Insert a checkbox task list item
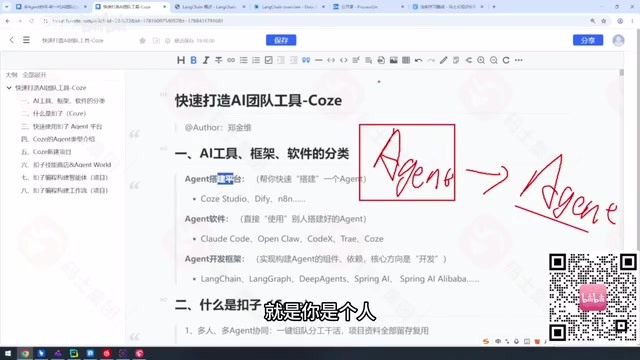 (x=269, y=60)
